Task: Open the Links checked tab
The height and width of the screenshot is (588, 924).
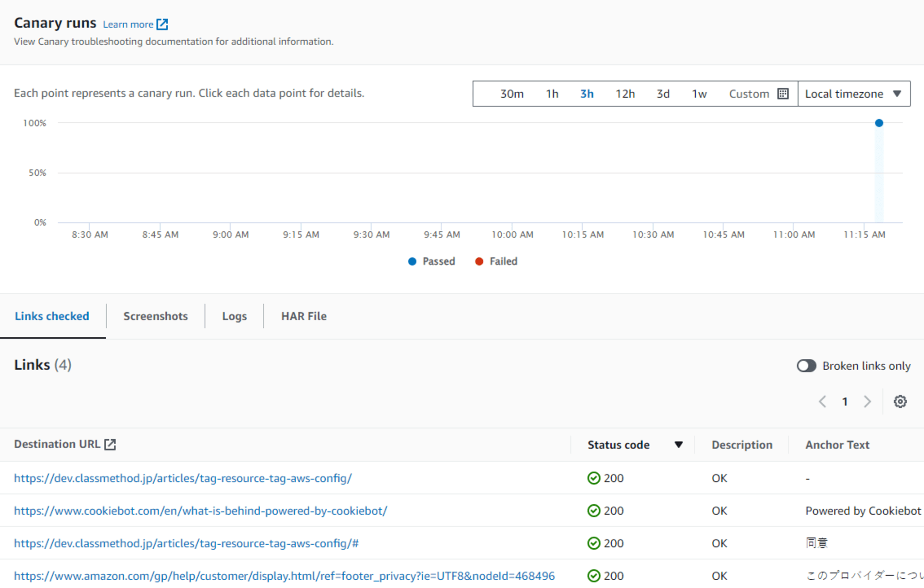Action: (x=52, y=316)
